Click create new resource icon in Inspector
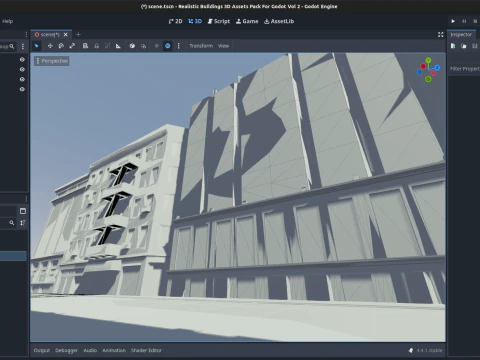Image resolution: width=480 pixels, height=360 pixels. pyautogui.click(x=453, y=46)
